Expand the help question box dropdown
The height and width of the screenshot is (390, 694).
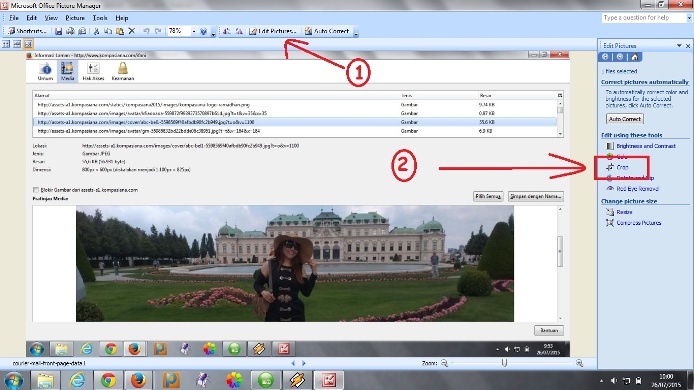click(x=689, y=18)
